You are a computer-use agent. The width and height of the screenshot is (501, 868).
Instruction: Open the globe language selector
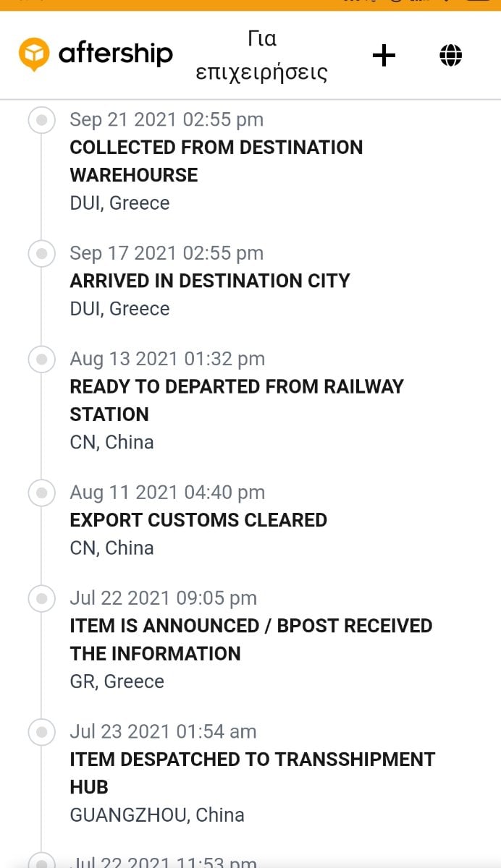coord(450,56)
